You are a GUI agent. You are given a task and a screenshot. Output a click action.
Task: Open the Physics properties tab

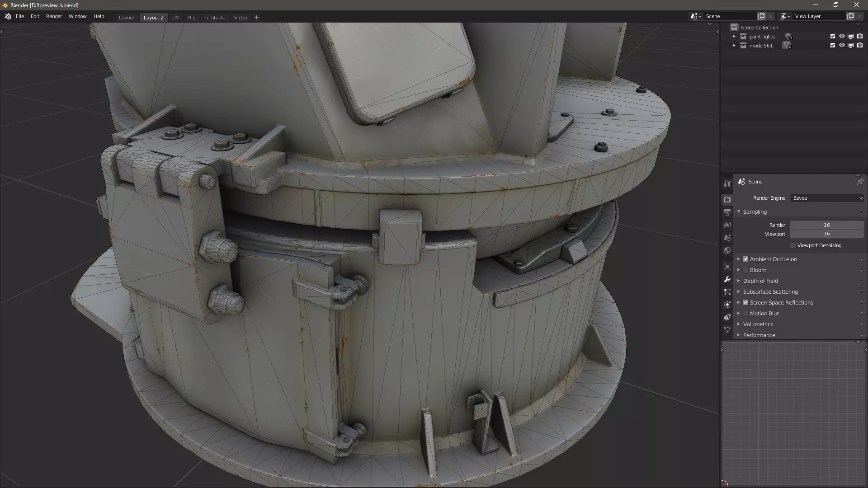(x=727, y=305)
